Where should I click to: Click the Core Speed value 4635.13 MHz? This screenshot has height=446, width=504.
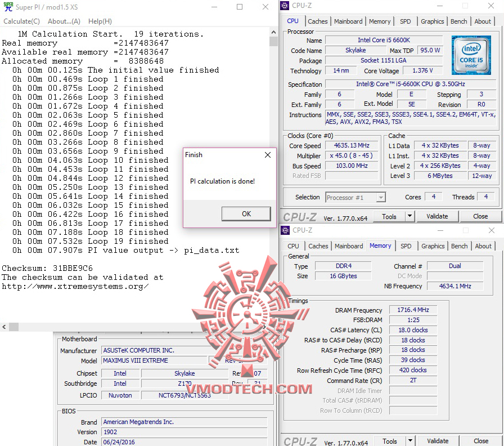pyautogui.click(x=352, y=145)
